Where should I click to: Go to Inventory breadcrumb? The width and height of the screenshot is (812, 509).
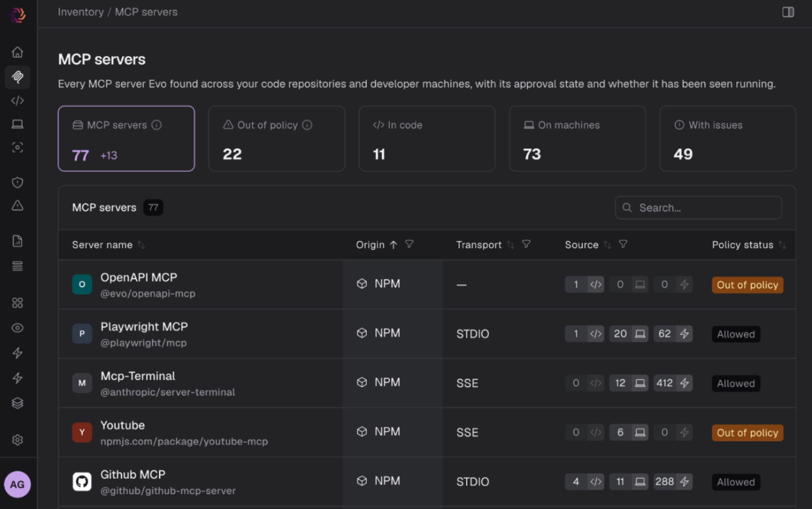[81, 12]
